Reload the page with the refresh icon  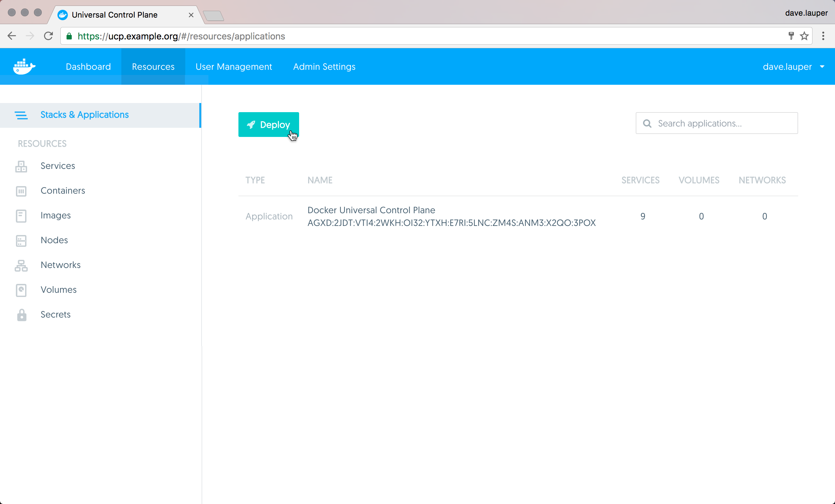pyautogui.click(x=49, y=36)
